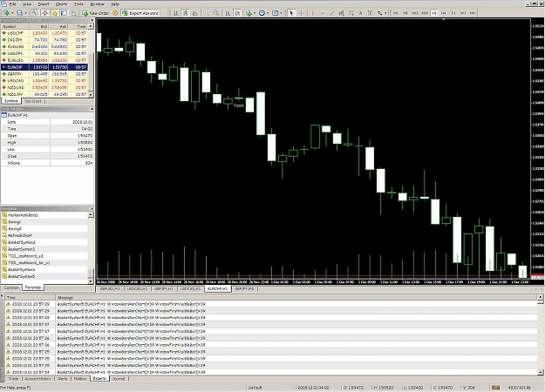The width and height of the screenshot is (545, 392).
Task: Open the Profiles icon in the toolbar
Action: [19, 13]
